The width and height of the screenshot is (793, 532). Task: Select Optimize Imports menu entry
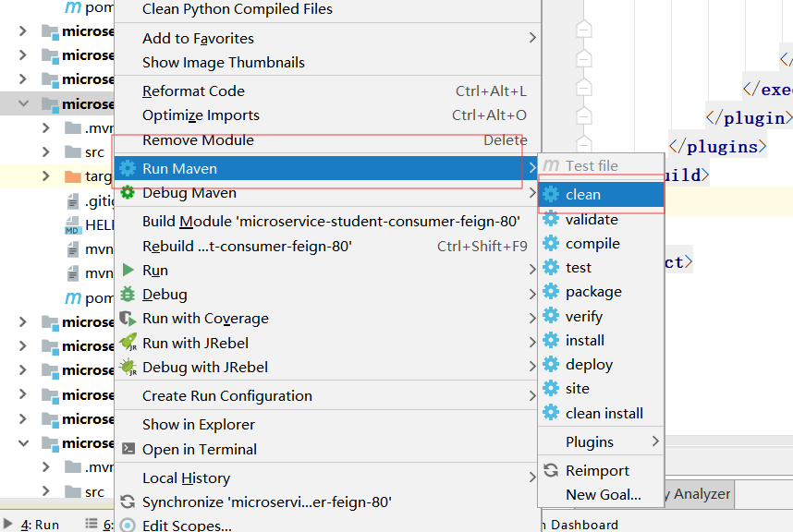(x=327, y=115)
